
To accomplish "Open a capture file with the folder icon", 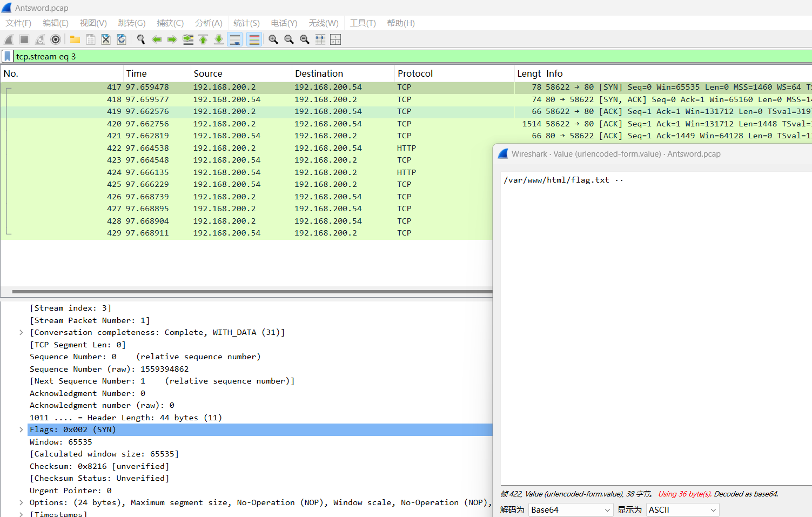I will (x=75, y=39).
